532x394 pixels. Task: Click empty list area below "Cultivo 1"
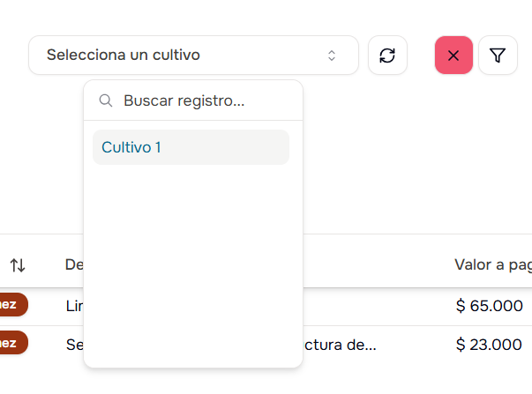pyautogui.click(x=192, y=256)
